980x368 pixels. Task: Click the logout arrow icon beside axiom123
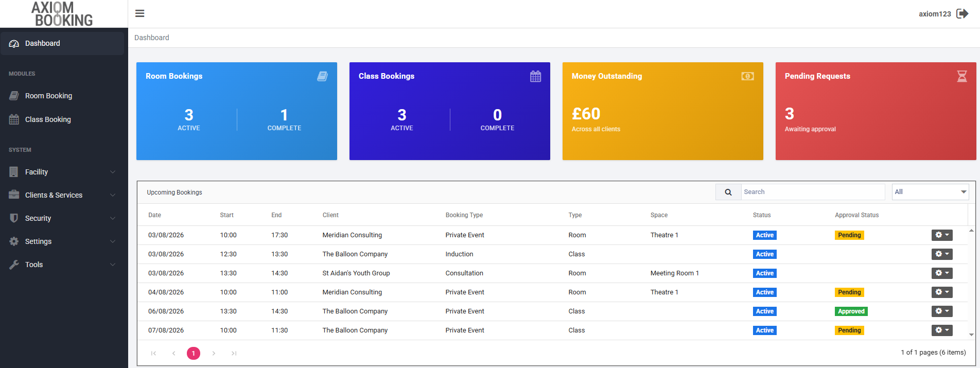[962, 14]
